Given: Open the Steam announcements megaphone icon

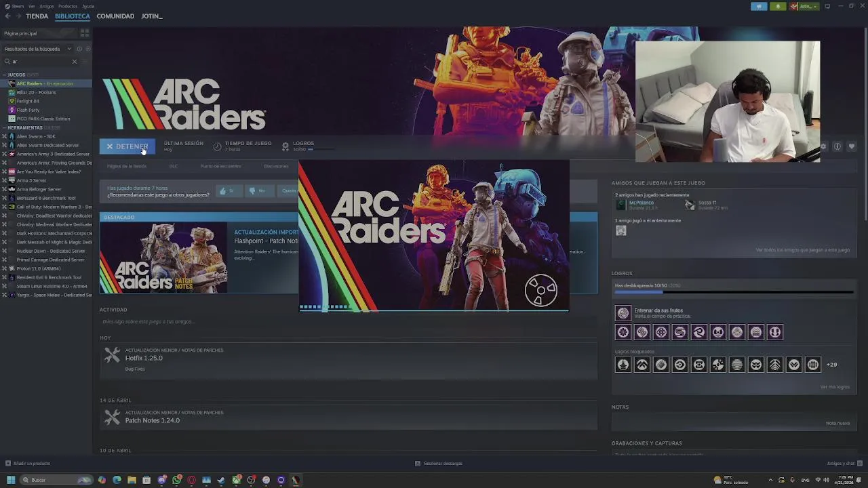Looking at the screenshot, I should coord(759,6).
